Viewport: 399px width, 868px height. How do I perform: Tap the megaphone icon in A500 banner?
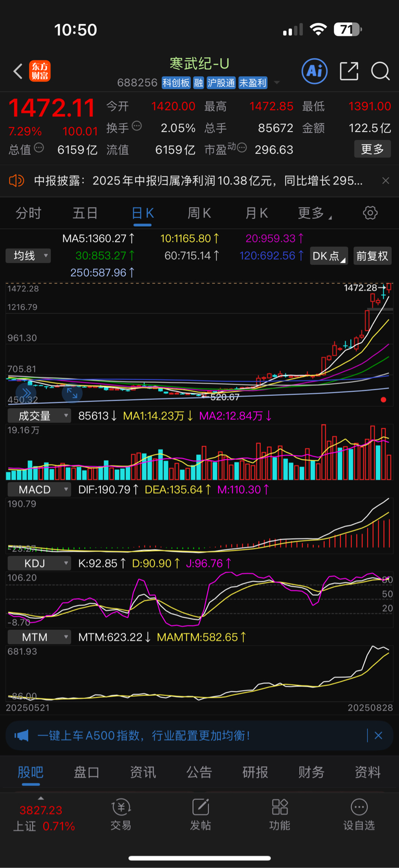tap(21, 735)
